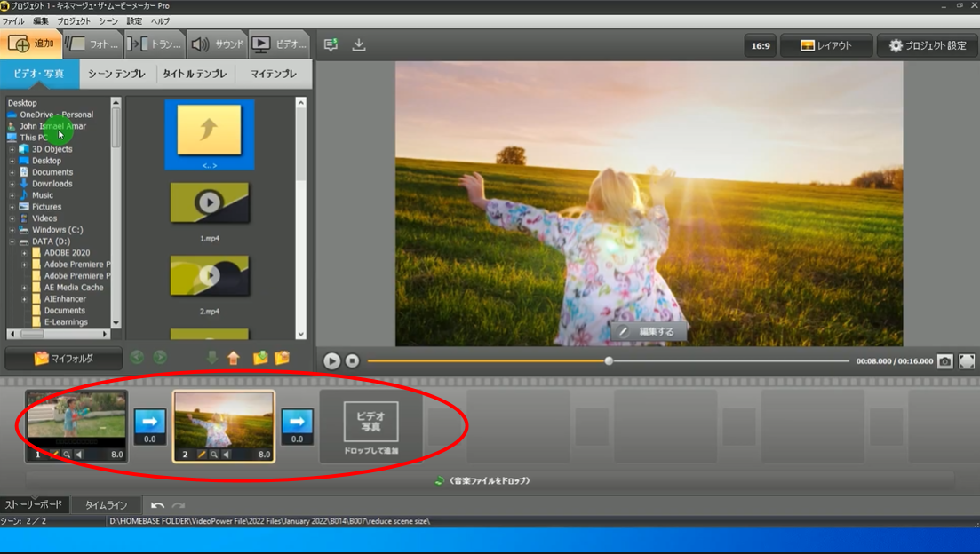This screenshot has height=554, width=980.
Task: Click the play button under the preview
Action: pyautogui.click(x=331, y=361)
